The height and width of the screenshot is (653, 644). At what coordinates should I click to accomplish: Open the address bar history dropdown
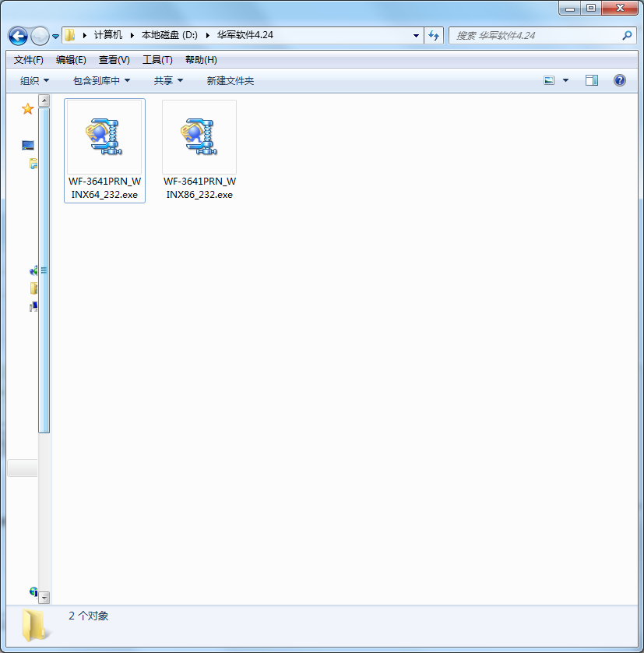click(416, 35)
